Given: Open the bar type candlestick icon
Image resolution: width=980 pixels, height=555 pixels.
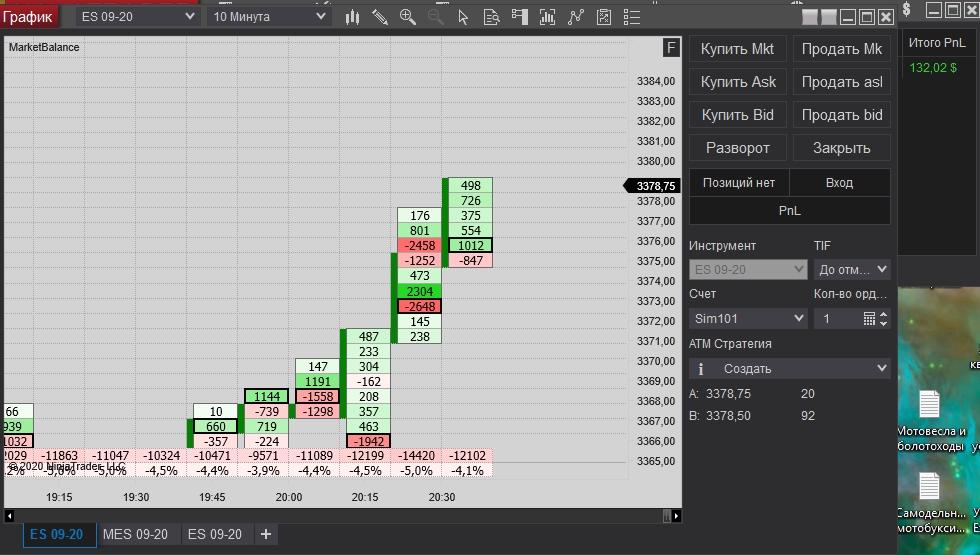Looking at the screenshot, I should point(352,17).
